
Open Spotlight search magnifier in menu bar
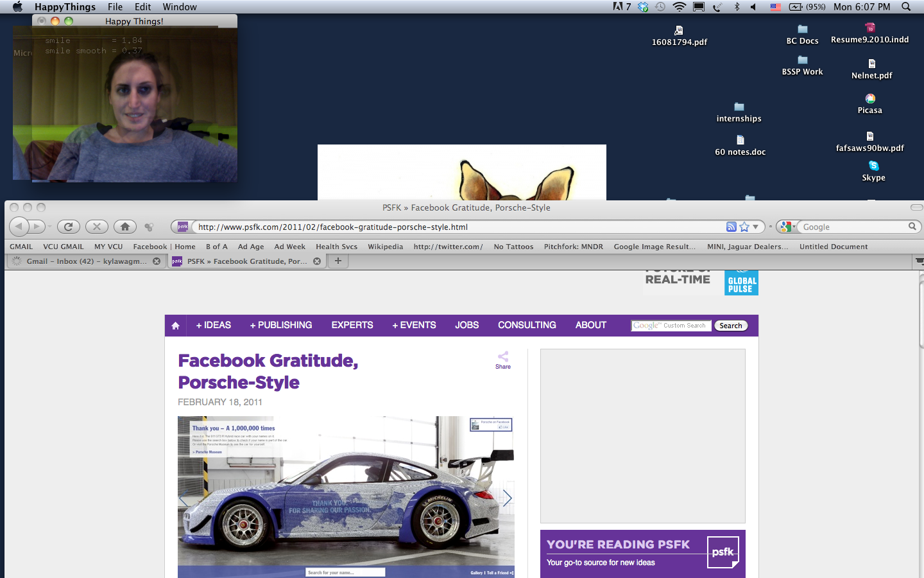pos(906,7)
